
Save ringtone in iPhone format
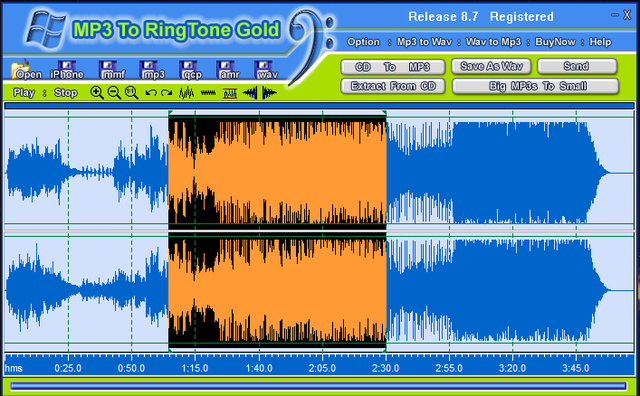pos(67,70)
